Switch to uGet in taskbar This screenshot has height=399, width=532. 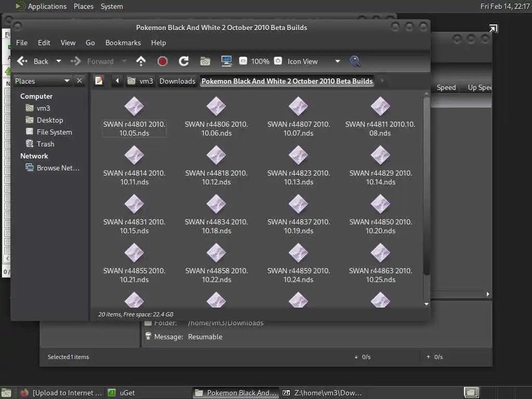click(x=122, y=393)
